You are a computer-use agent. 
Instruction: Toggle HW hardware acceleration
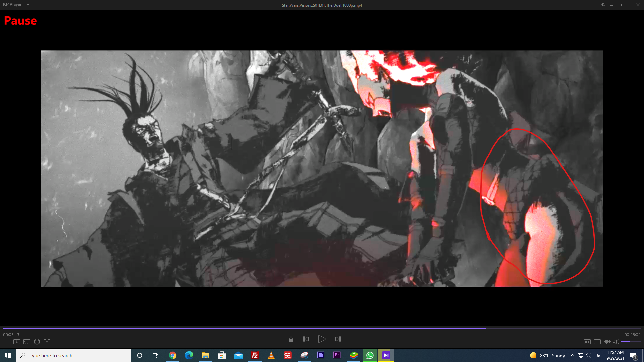coord(587,342)
